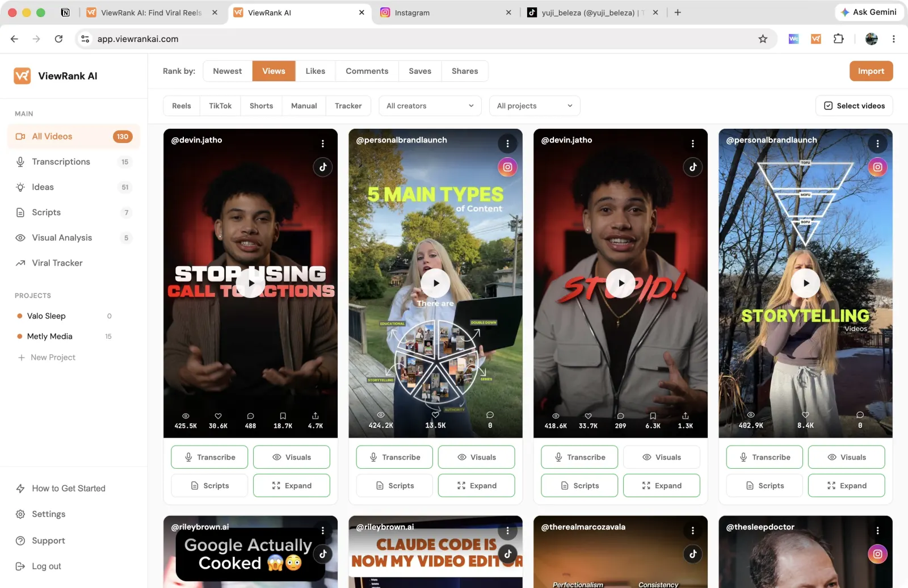Viewport: 908px width, 588px height.
Task: Open Scripts for the Stupid video
Action: pos(579,486)
